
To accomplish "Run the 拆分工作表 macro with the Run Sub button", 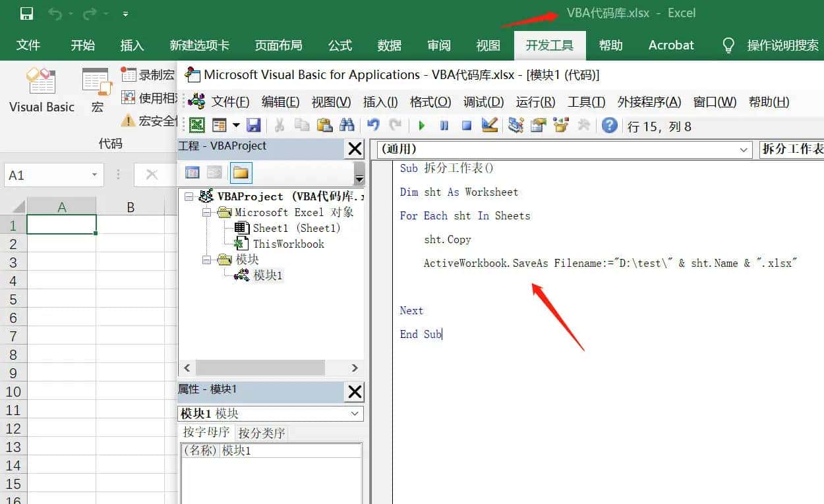I will (x=421, y=126).
